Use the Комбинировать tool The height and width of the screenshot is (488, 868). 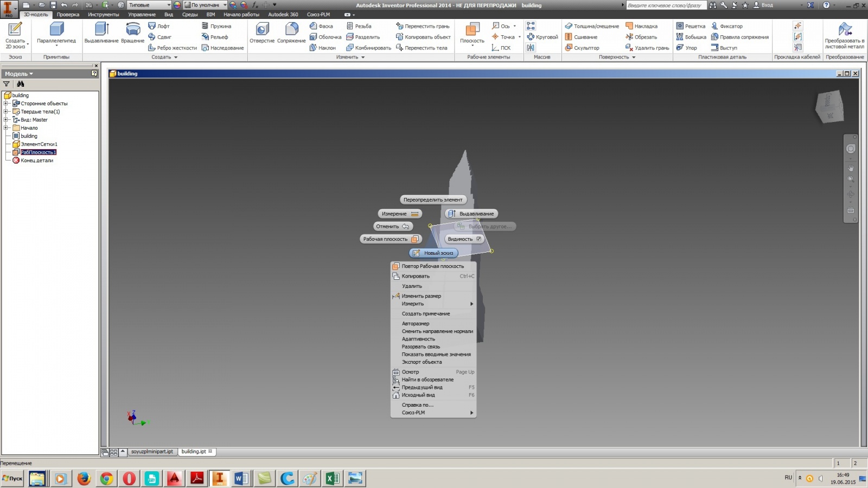point(368,48)
